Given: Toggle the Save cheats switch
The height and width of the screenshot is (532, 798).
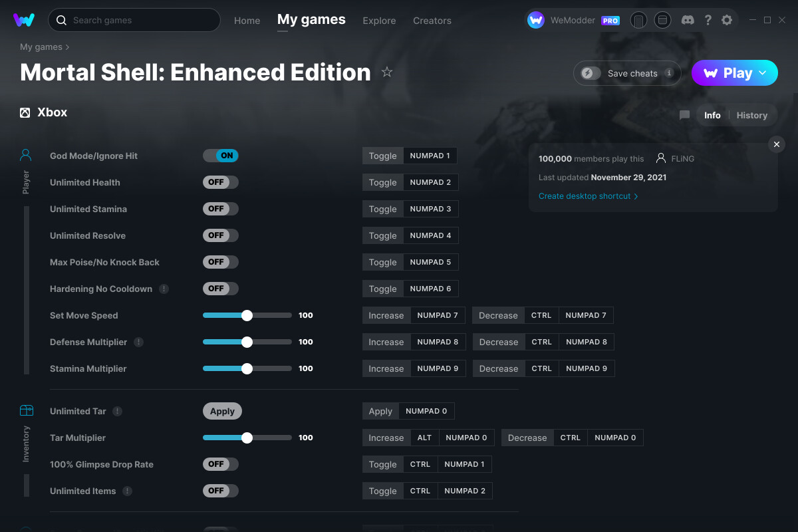Looking at the screenshot, I should [x=591, y=73].
